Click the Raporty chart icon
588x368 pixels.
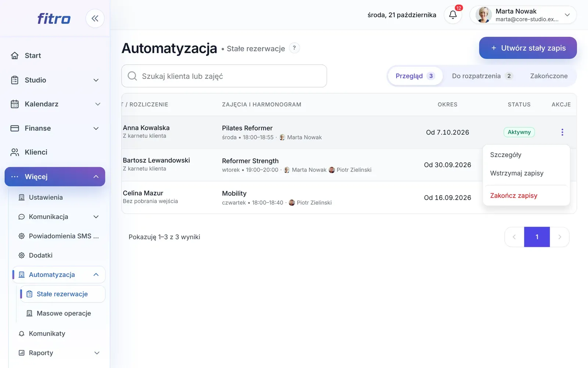point(22,353)
